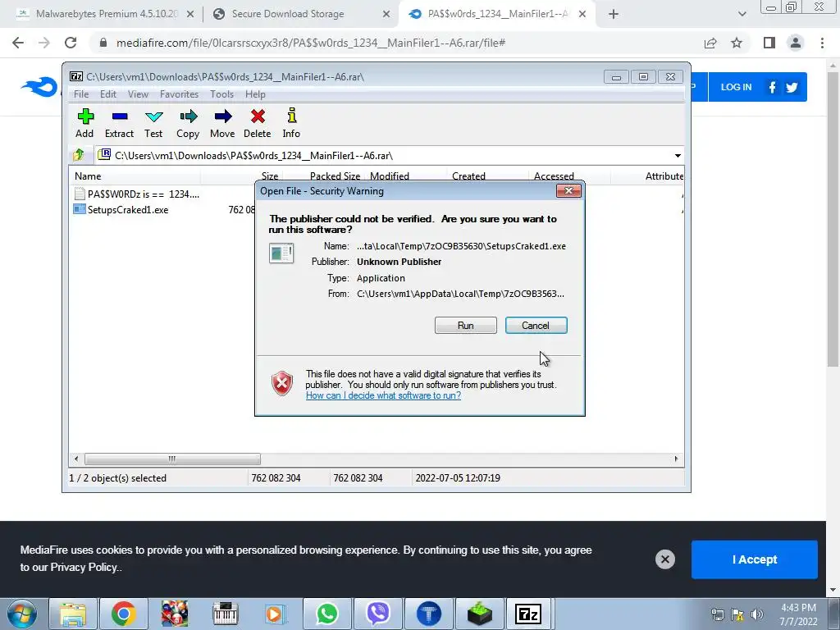Accept MediaFire cookies with I Accept
Screen dimensions: 840x630
(755, 559)
